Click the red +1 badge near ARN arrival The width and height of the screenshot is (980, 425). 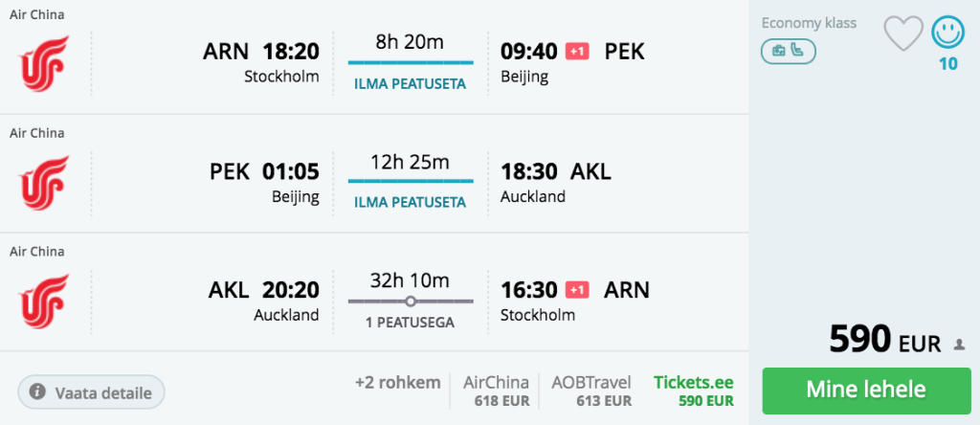click(577, 289)
